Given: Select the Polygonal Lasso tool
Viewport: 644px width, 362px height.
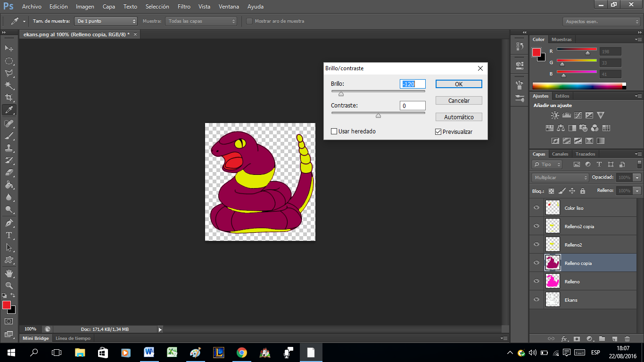Looking at the screenshot, I should (x=8, y=73).
